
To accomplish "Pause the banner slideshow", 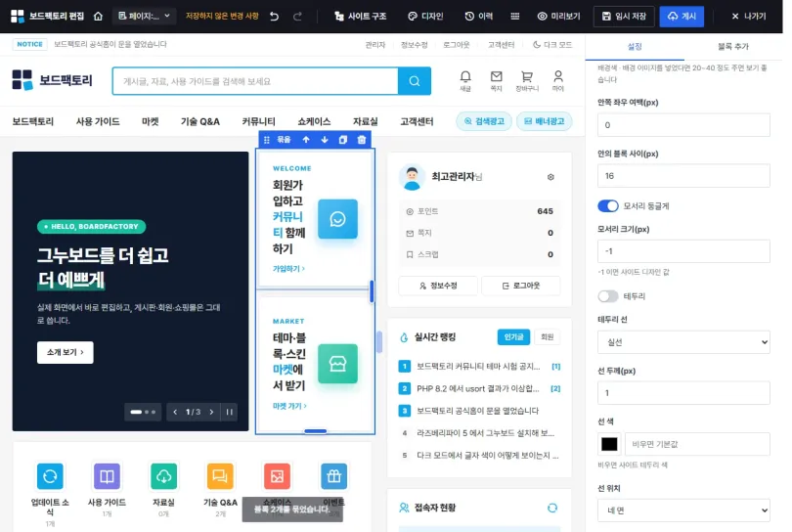I will [x=230, y=412].
